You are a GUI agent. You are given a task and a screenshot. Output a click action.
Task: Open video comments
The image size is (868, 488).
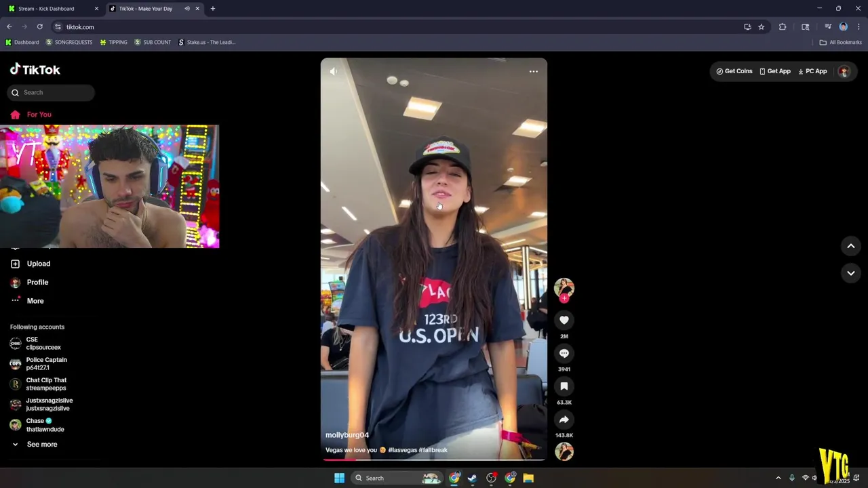click(x=564, y=353)
